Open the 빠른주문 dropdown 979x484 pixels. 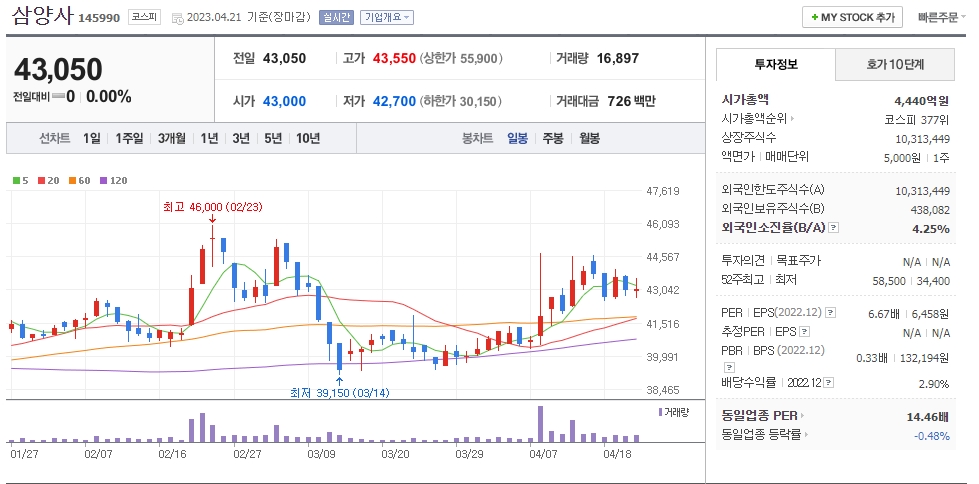942,17
